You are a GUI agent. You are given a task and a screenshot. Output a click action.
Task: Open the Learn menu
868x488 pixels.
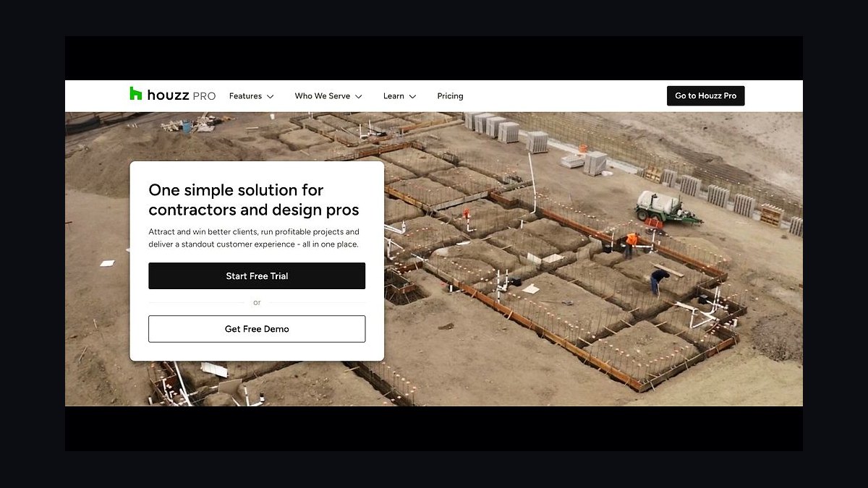coord(393,96)
